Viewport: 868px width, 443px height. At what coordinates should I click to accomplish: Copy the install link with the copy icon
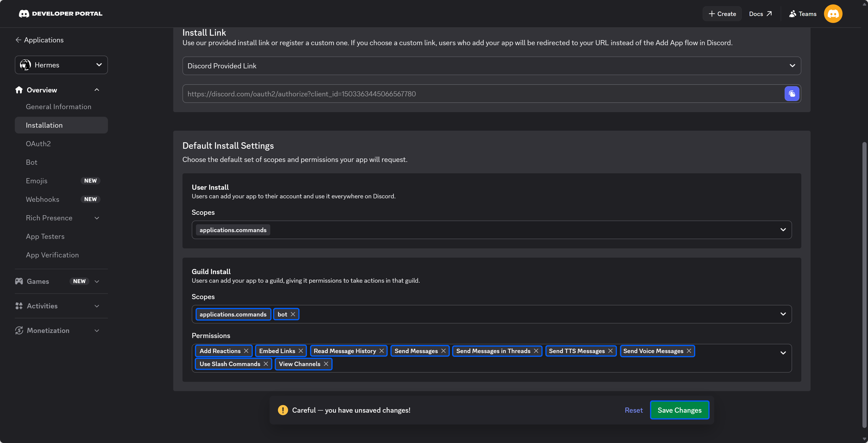coord(792,94)
